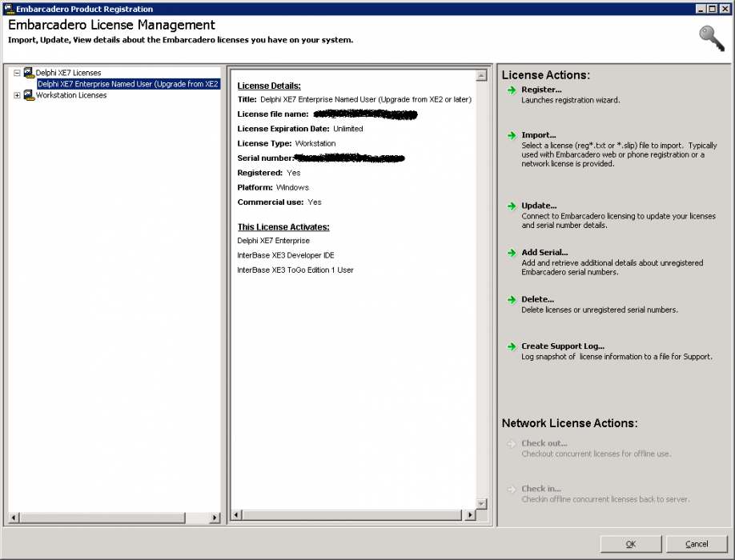The image size is (735, 560).
Task: Expand the Workstation Licenses node
Action: pos(17,95)
